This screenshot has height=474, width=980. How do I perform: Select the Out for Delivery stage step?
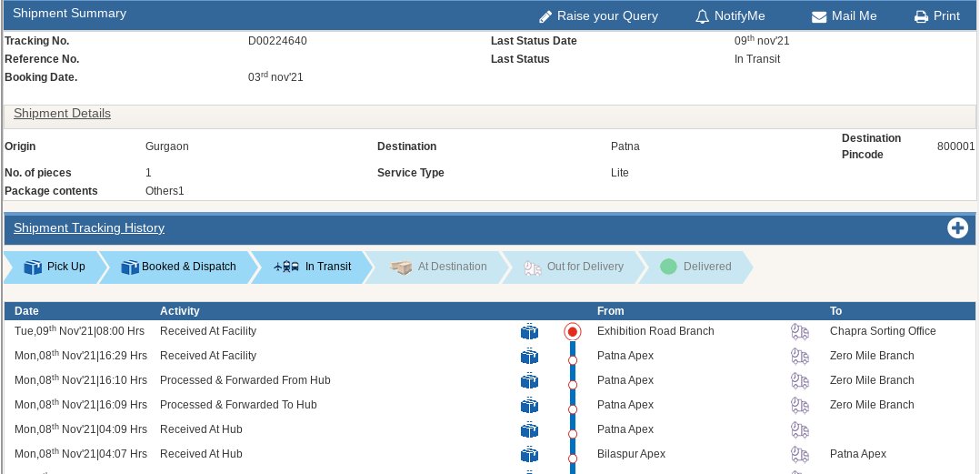click(573, 267)
